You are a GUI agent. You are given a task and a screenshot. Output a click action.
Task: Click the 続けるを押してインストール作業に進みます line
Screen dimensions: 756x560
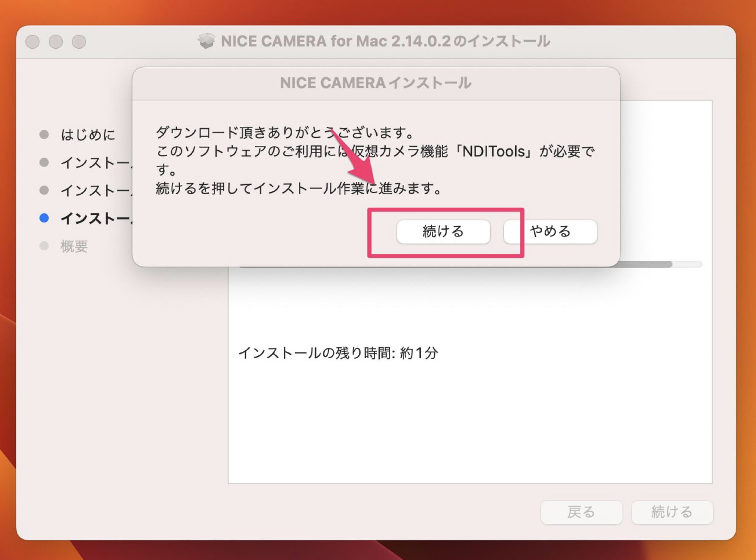(x=300, y=188)
